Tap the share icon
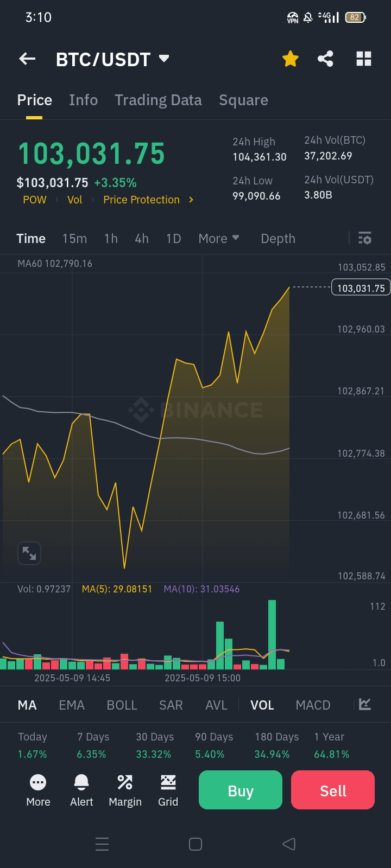The width and height of the screenshot is (391, 868). (325, 59)
